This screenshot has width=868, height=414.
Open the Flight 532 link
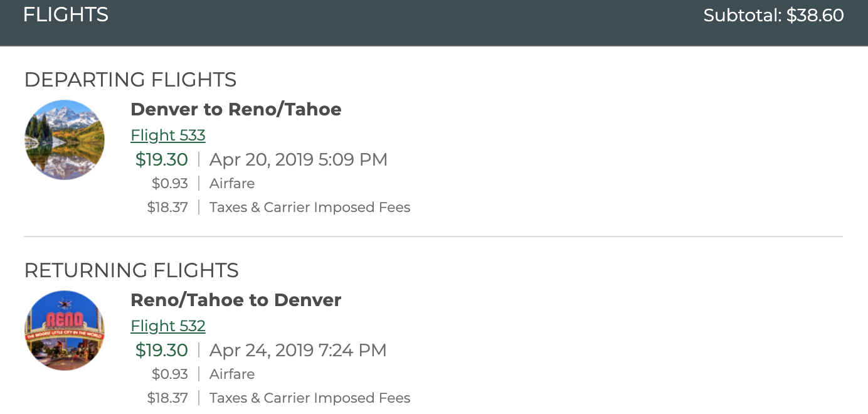167,326
